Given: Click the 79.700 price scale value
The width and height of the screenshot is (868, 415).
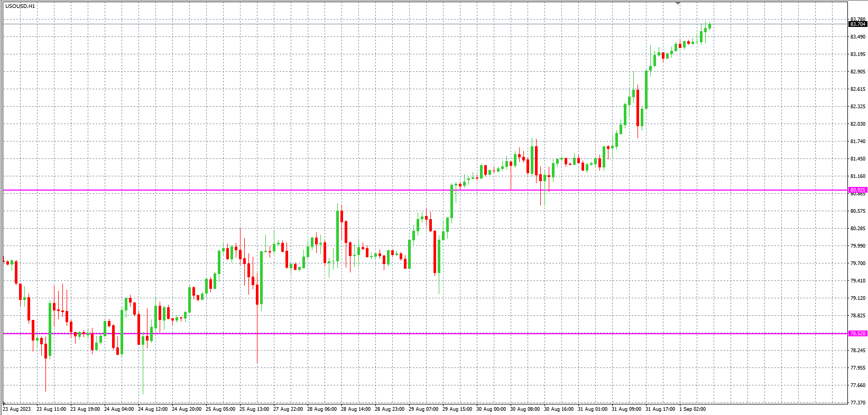Looking at the screenshot, I should [x=857, y=263].
